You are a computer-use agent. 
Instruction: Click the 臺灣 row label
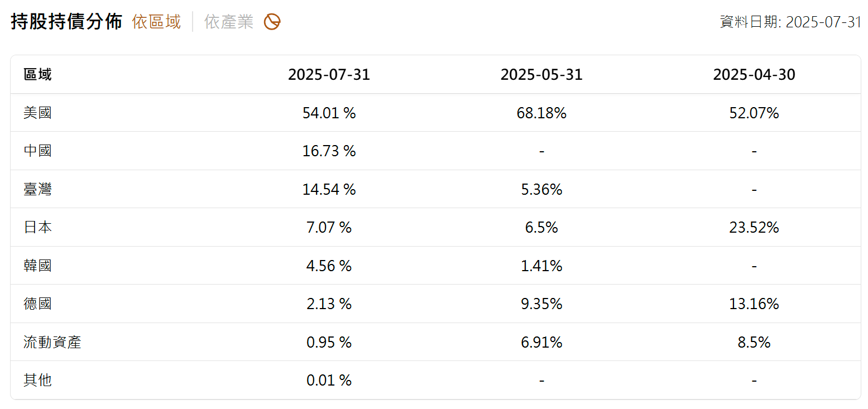click(38, 190)
